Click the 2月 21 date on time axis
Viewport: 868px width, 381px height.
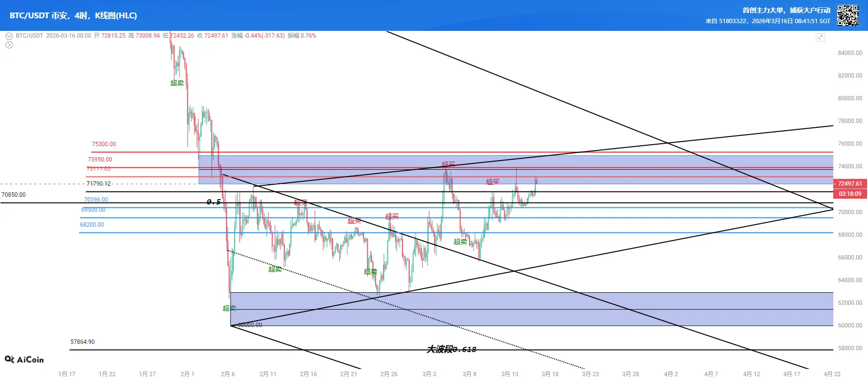point(348,374)
